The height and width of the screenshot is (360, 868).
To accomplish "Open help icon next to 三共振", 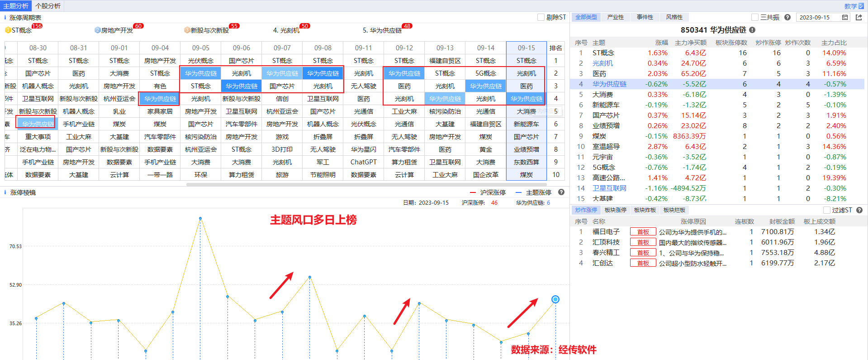I will 787,17.
